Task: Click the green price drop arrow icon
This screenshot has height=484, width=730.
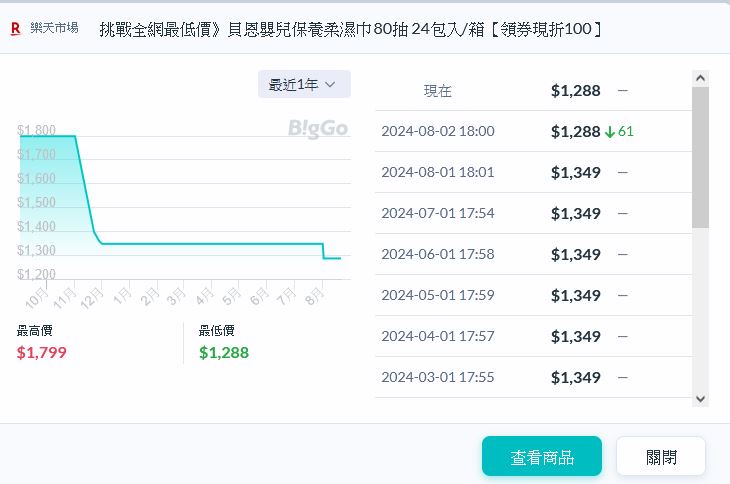Action: (x=610, y=132)
